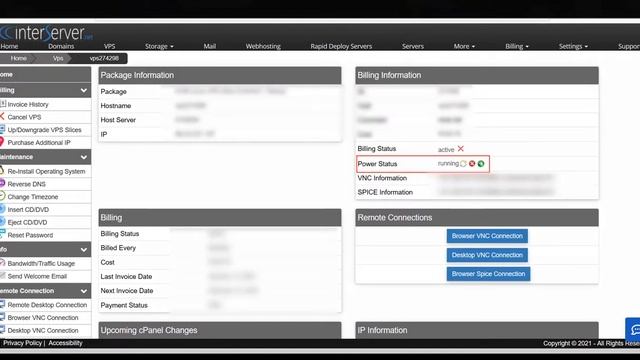Open the Webhosting menu item
640x360 pixels.
[263, 47]
